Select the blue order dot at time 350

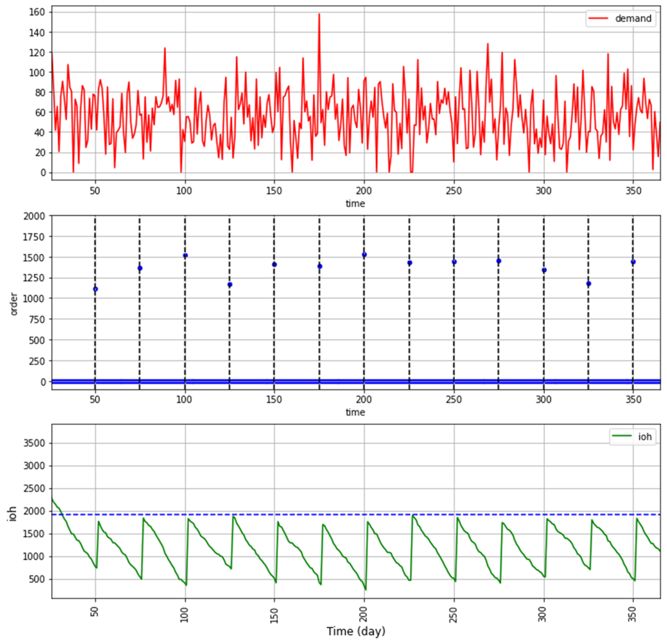click(x=633, y=262)
